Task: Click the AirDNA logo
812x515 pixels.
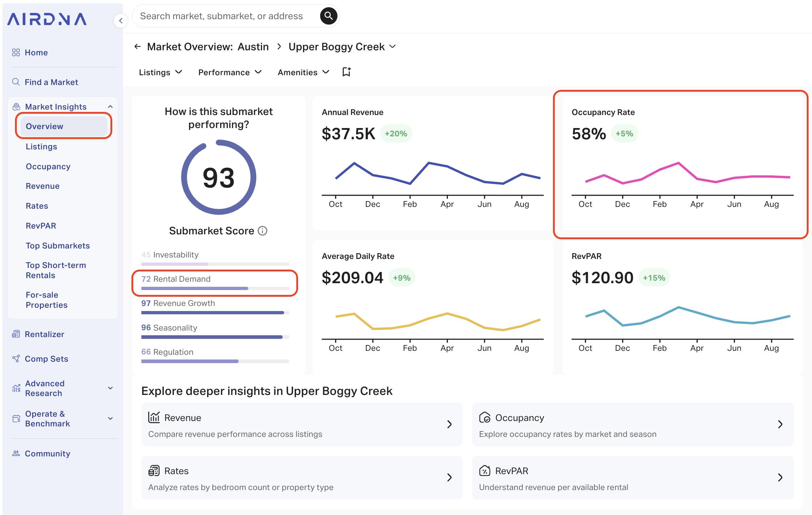Action: tap(47, 20)
